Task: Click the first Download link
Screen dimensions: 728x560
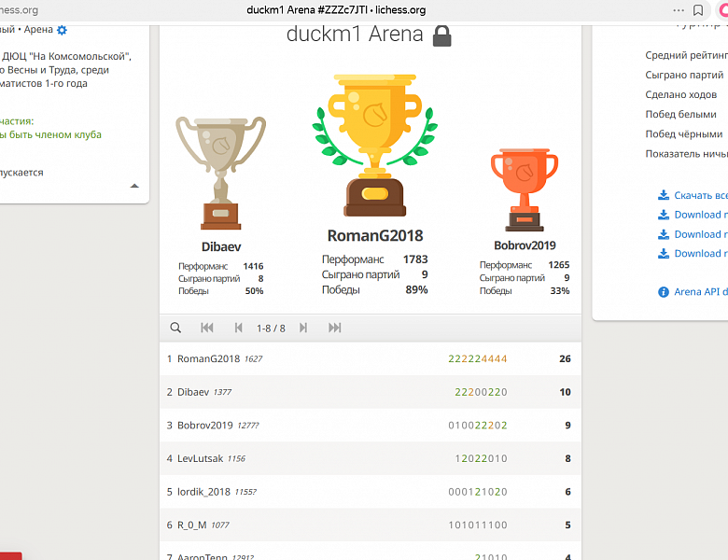Action: click(x=701, y=215)
